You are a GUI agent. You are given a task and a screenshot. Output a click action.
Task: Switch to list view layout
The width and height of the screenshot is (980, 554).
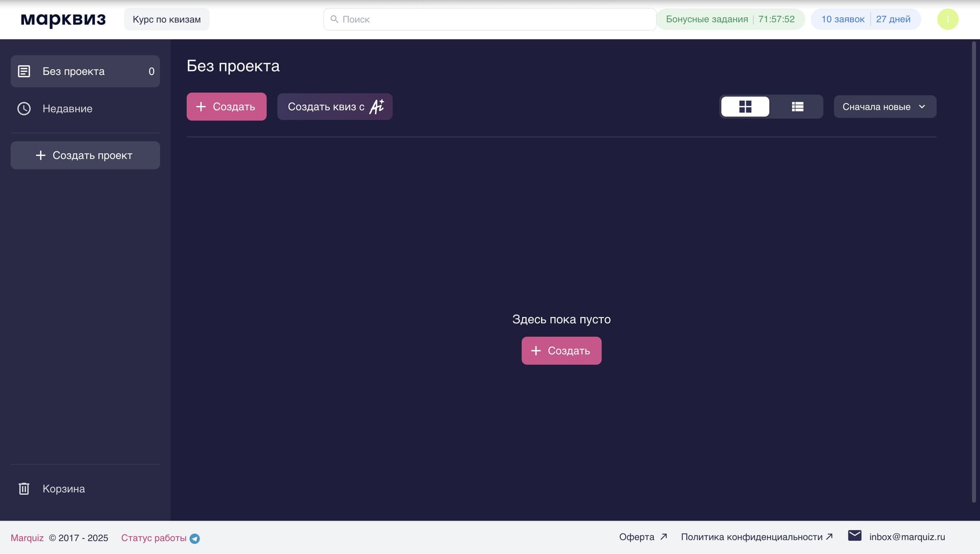797,107
